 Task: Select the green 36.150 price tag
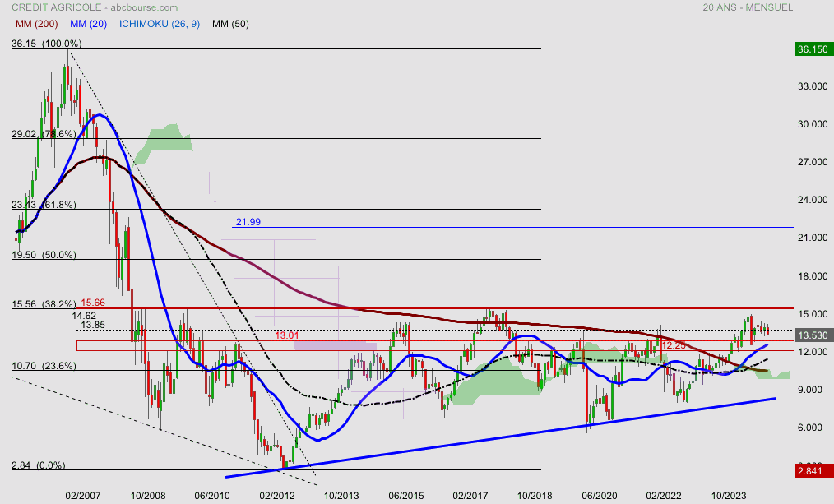tap(813, 49)
